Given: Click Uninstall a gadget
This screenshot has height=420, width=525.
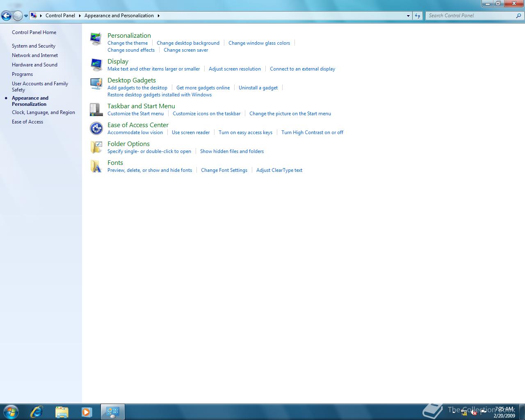Looking at the screenshot, I should pyautogui.click(x=258, y=88).
